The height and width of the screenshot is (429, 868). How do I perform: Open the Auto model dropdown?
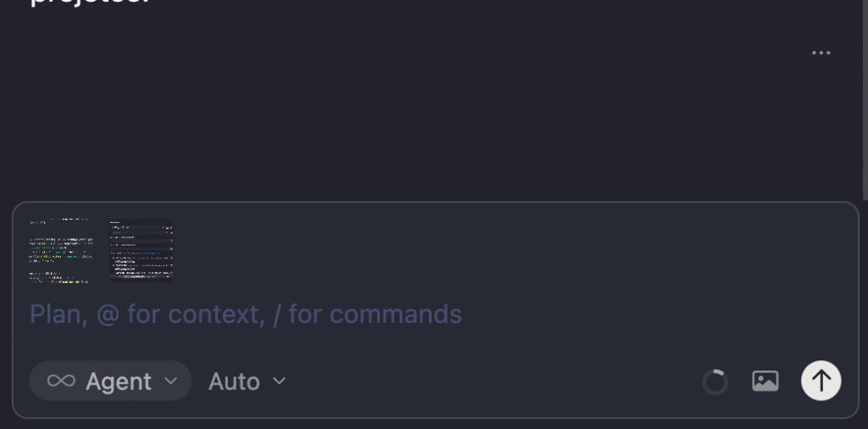click(x=234, y=382)
